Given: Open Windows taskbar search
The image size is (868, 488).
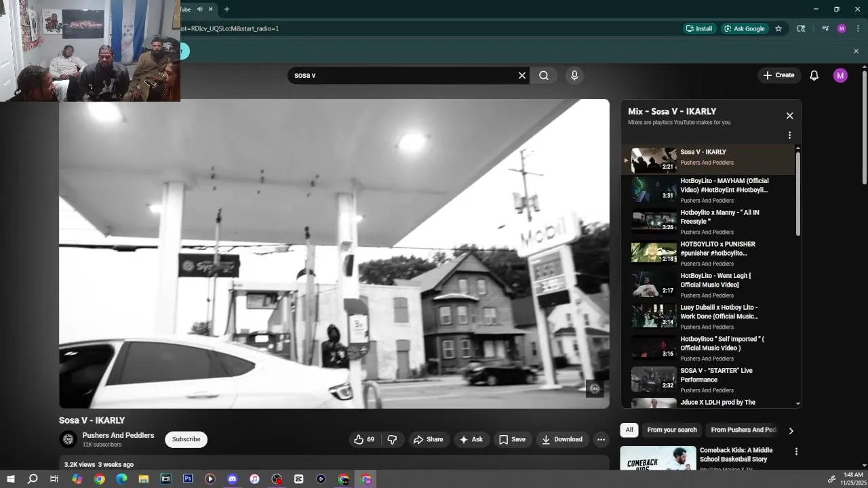Looking at the screenshot, I should tap(33, 479).
